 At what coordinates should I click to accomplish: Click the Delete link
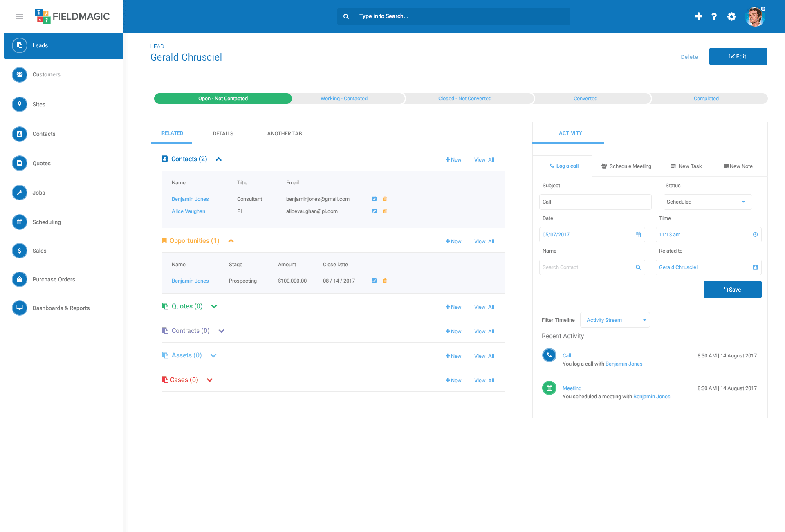(x=689, y=57)
